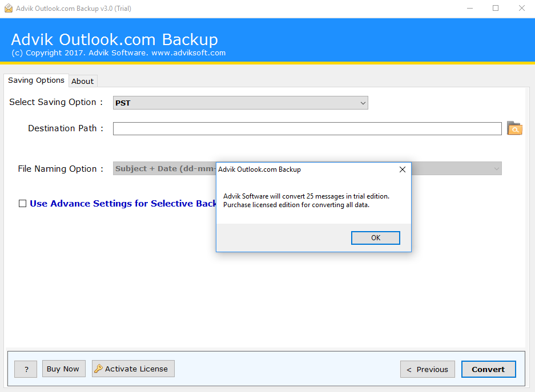Close the main application window

pos(522,8)
